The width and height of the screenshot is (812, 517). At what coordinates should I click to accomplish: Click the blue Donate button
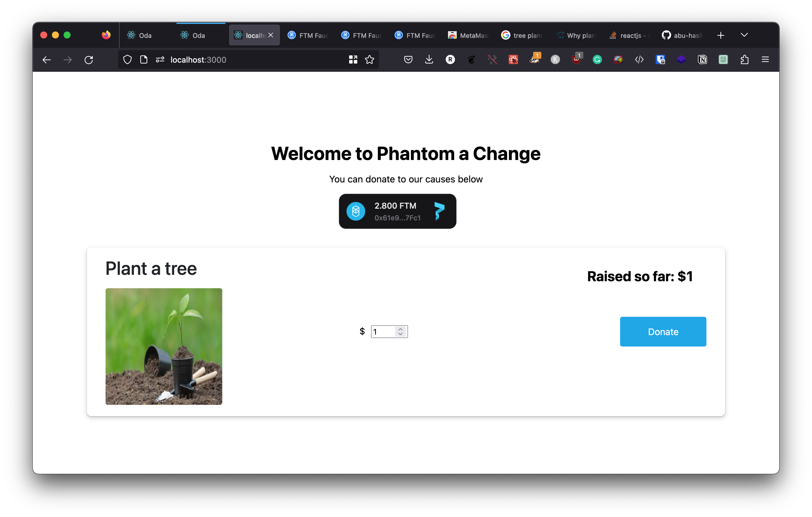coord(663,332)
